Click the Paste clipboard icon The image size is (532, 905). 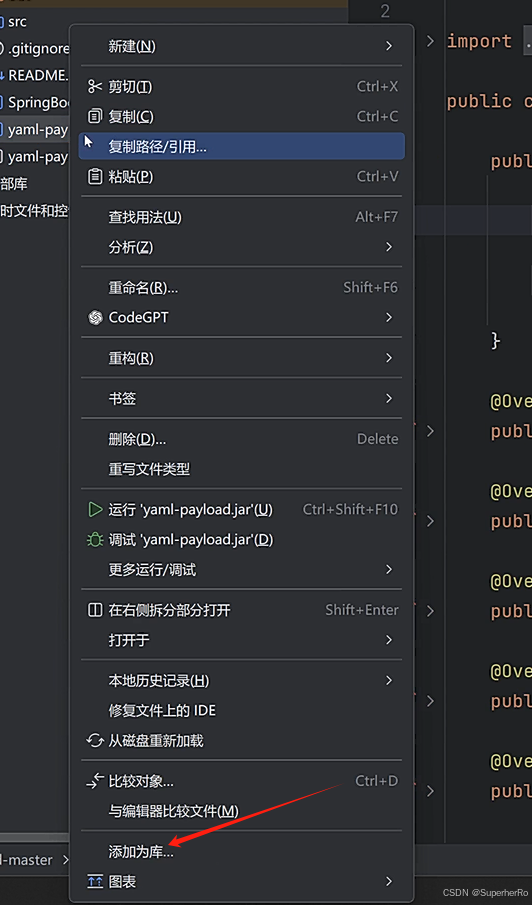pyautogui.click(x=95, y=176)
